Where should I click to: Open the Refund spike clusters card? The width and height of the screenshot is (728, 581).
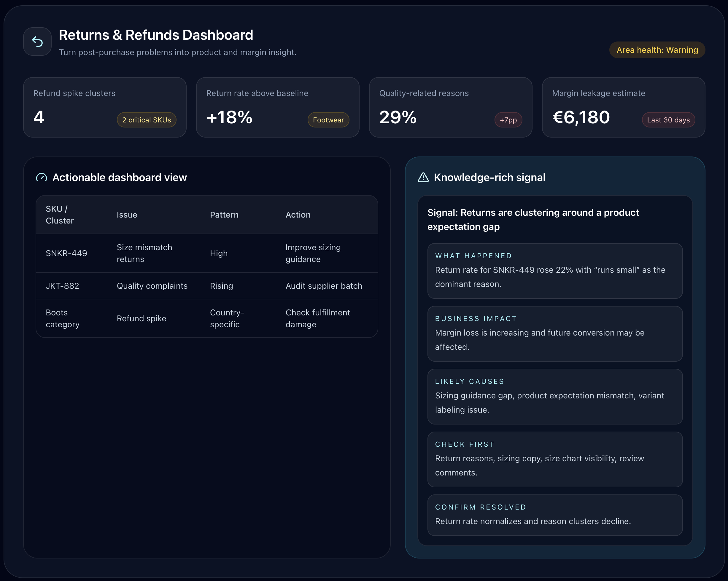coord(105,107)
